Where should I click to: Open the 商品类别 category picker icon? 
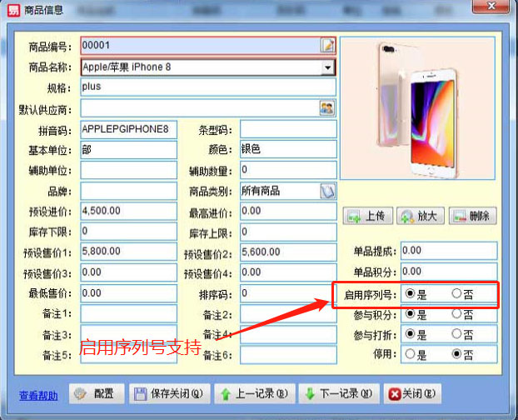tap(327, 191)
